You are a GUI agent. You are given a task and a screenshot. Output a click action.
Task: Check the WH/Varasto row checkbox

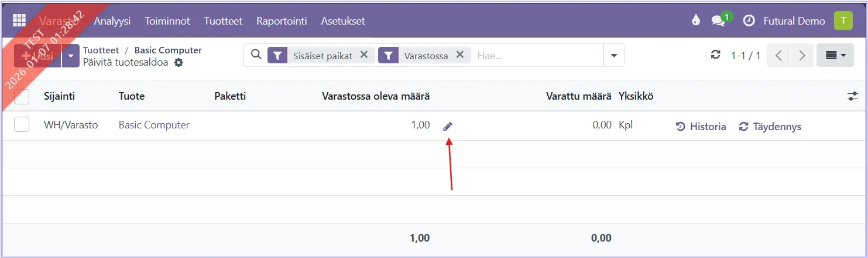click(22, 124)
